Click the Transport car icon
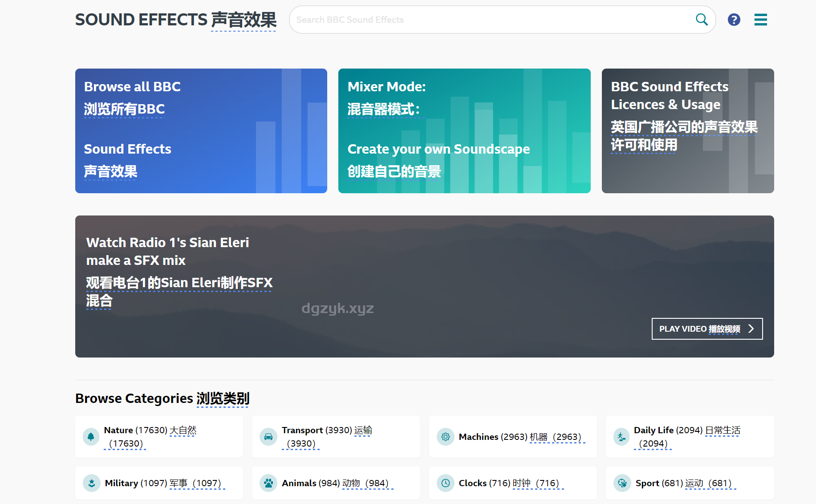Screen dimensions: 816x504 pos(268,437)
